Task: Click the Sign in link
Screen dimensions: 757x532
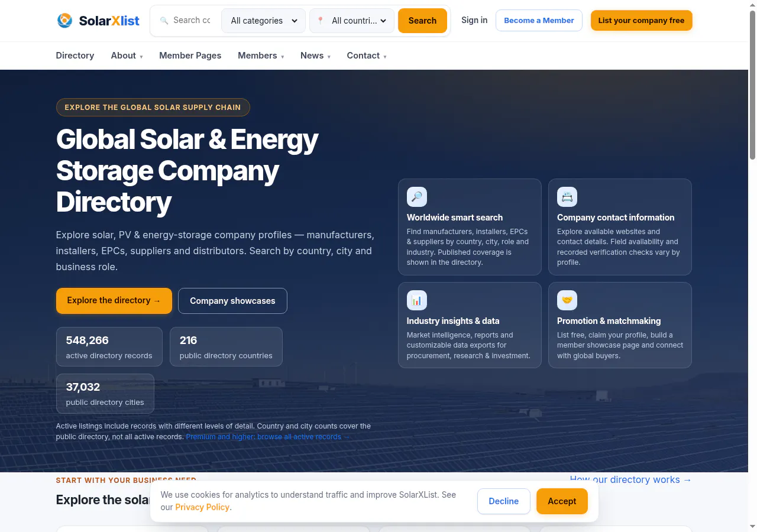Action: tap(474, 20)
